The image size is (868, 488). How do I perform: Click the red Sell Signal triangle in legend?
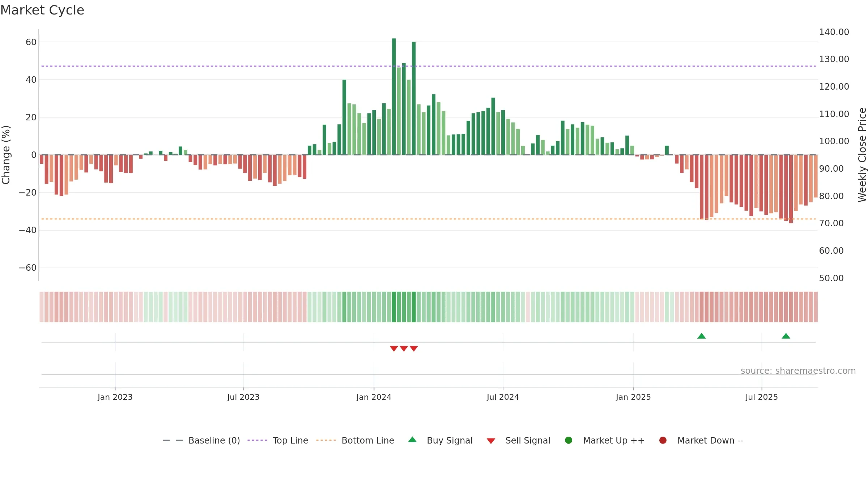click(x=491, y=441)
